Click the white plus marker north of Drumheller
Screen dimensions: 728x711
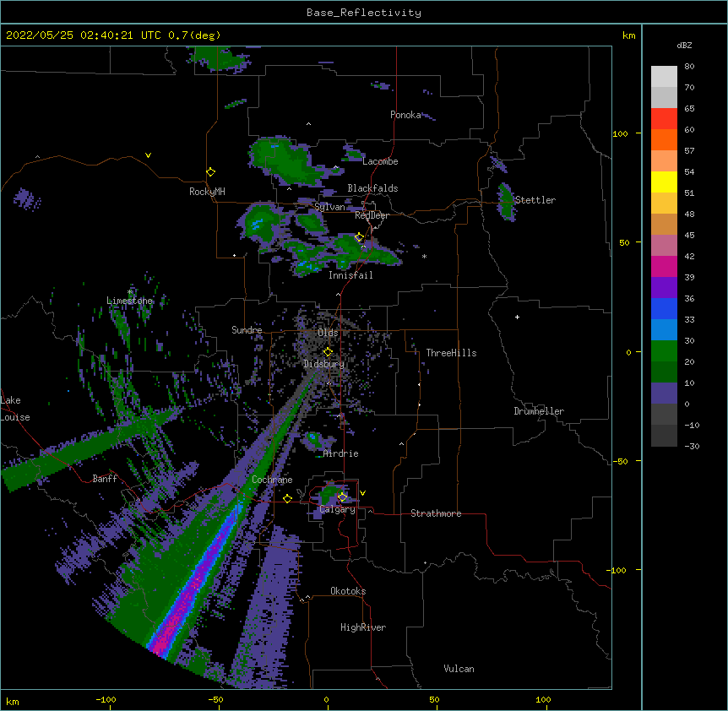click(x=517, y=317)
